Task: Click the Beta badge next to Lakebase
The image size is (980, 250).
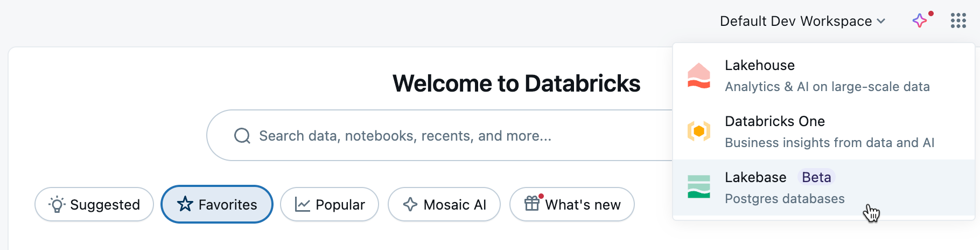Action: coord(816,177)
